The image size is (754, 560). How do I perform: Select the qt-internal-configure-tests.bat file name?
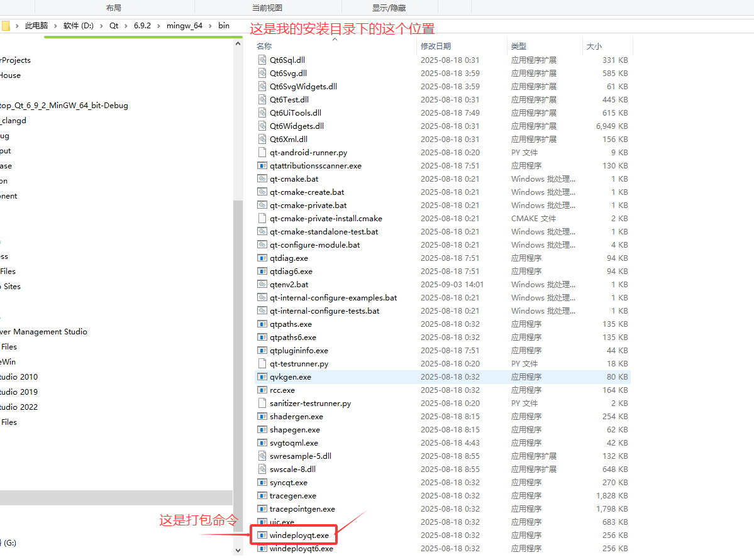click(324, 311)
